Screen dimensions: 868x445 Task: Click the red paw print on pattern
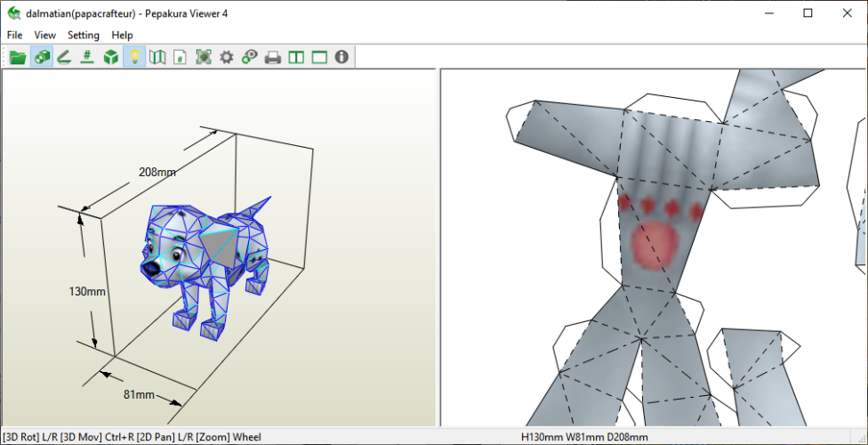658,242
